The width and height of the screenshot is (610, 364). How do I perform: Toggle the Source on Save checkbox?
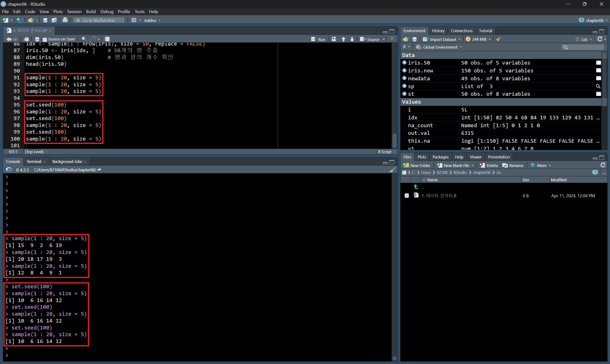[x=45, y=39]
